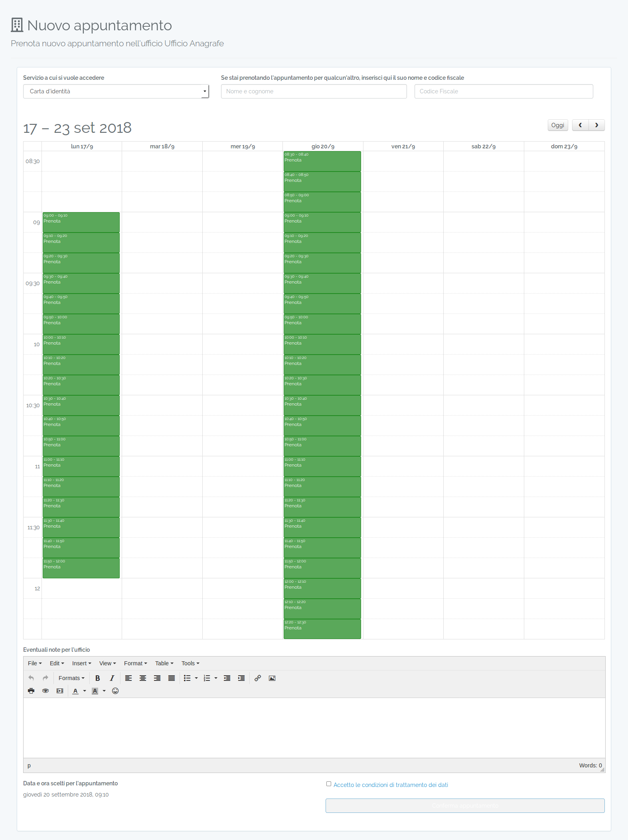Undo the last edit in the notes editor
Screen dimensions: 628x840
pyautogui.click(x=31, y=678)
